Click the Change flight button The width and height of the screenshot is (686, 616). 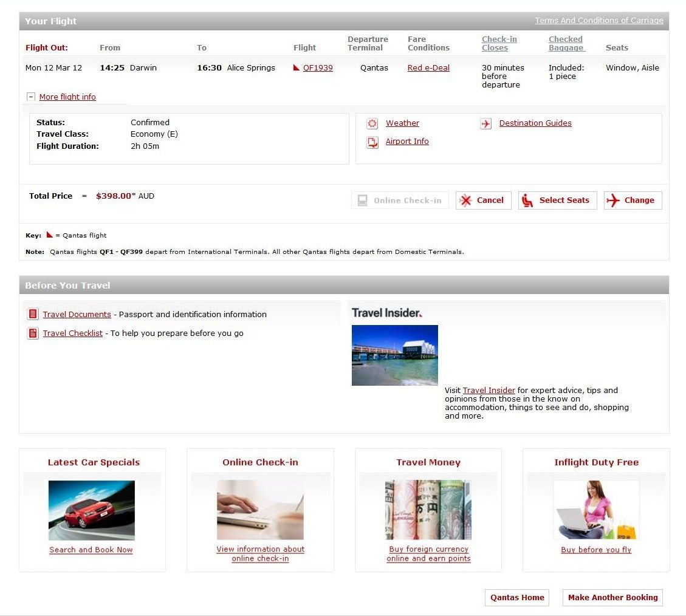click(633, 200)
